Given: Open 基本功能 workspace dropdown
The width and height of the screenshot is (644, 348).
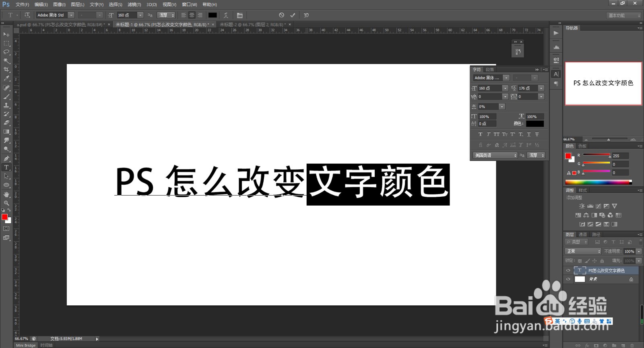Looking at the screenshot, I should pyautogui.click(x=623, y=15).
